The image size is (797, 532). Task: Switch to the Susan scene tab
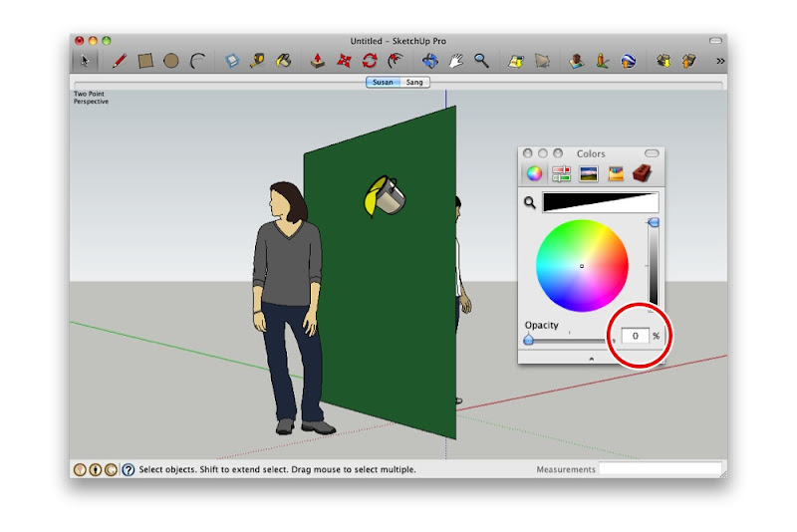click(x=383, y=83)
